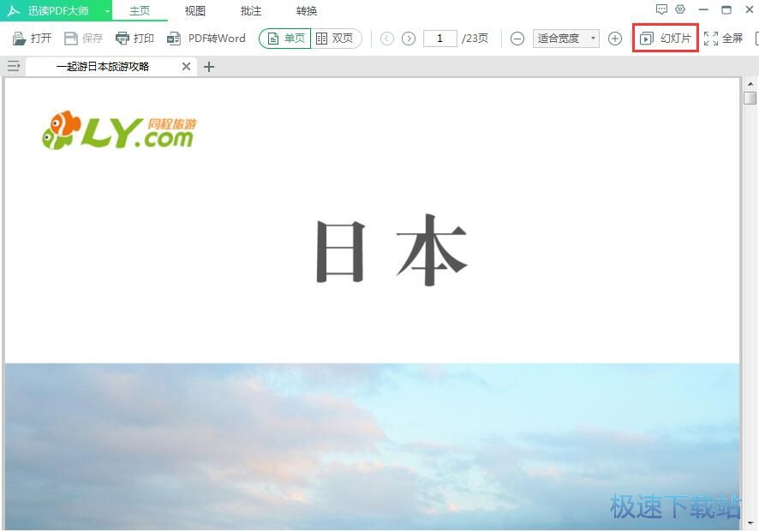This screenshot has height=532, width=759.
Task: Enable 双页 two-page view
Action: (x=336, y=38)
